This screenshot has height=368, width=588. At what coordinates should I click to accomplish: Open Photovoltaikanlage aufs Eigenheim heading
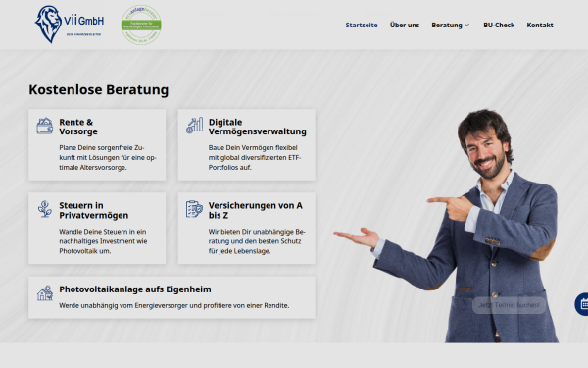135,289
